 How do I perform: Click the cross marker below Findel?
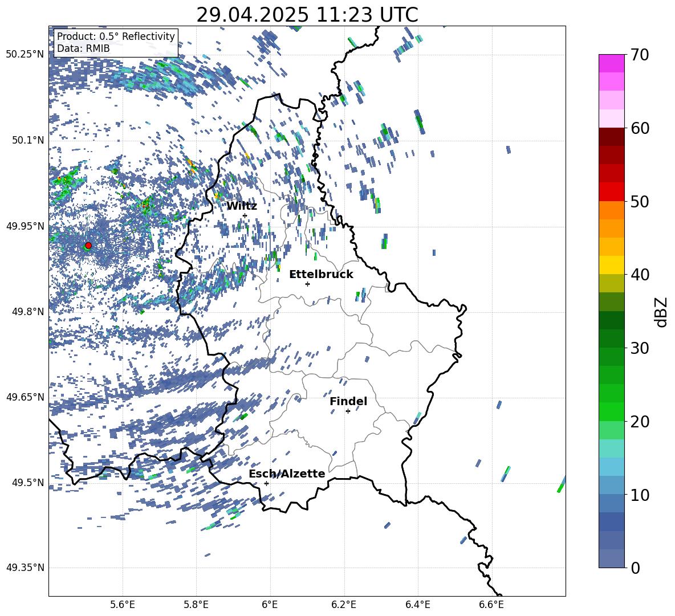click(348, 411)
